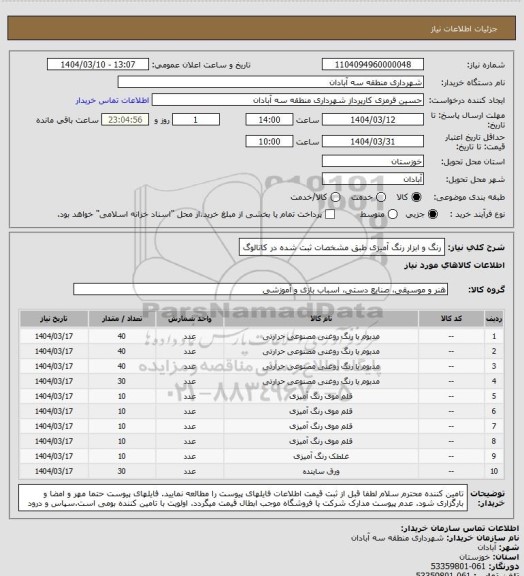Click quantity 40 in row 3
This screenshot has width=524, height=576.
coord(122,366)
